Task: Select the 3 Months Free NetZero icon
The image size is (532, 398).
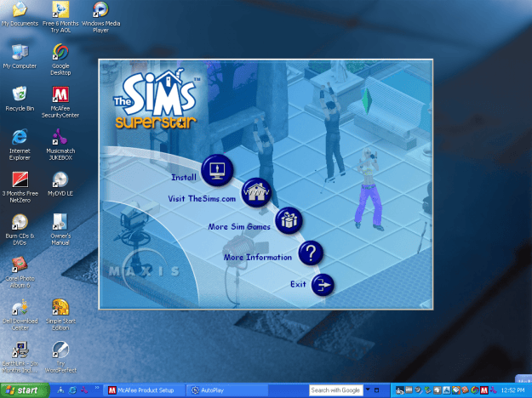Action: click(20, 187)
